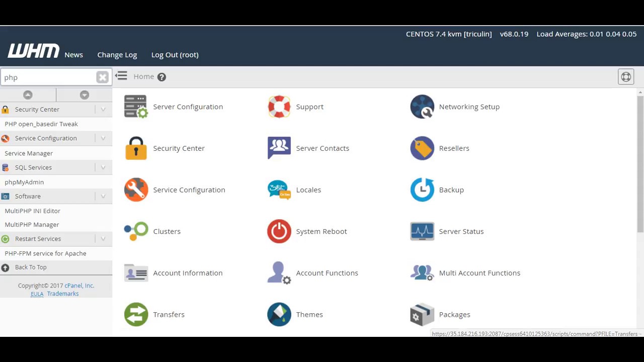Collapse the Service Configuration sidebar section
This screenshot has width=644, height=362.
tap(103, 138)
